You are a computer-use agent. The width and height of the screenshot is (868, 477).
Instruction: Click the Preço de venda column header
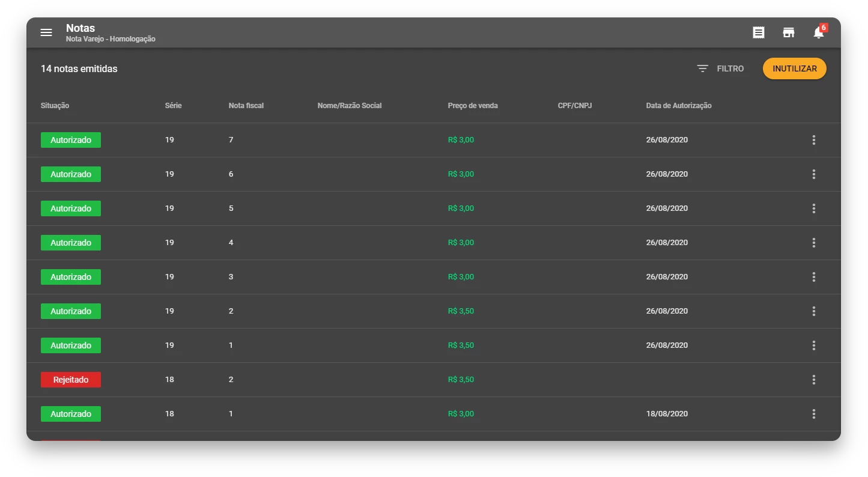(x=473, y=106)
